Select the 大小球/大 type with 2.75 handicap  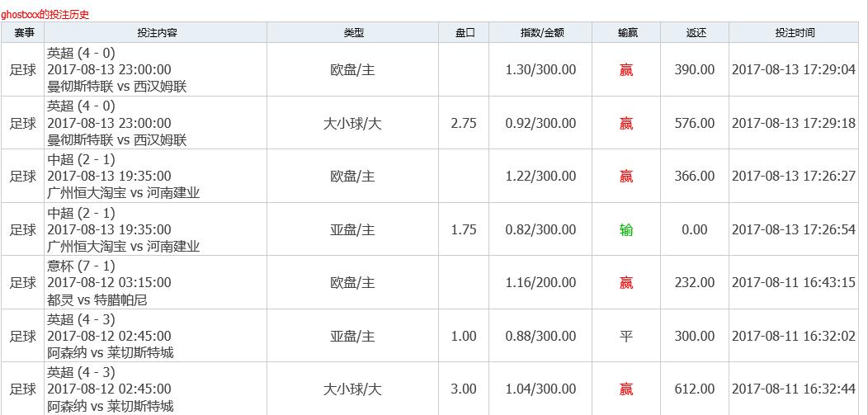[353, 123]
